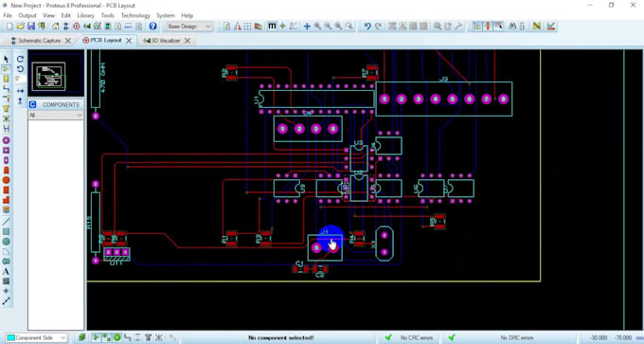The width and height of the screenshot is (644, 344).
Task: Select the 2D Graphics Box tool
Action: 7,232
